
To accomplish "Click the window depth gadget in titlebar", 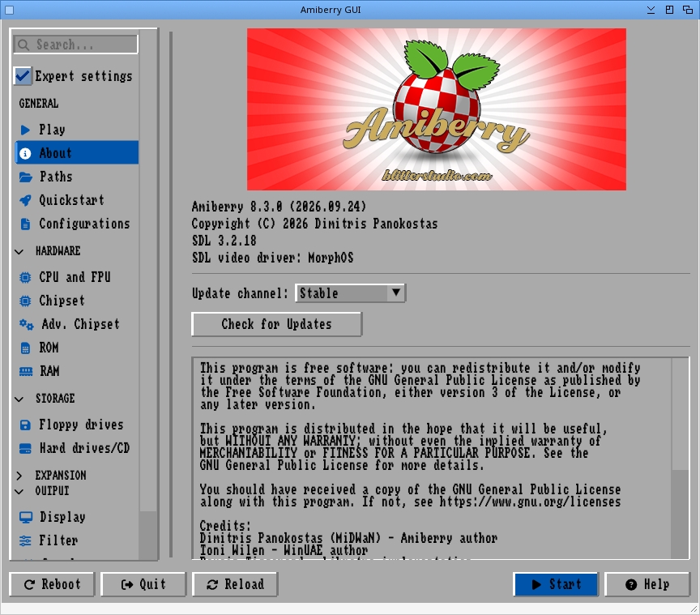I will (688, 10).
